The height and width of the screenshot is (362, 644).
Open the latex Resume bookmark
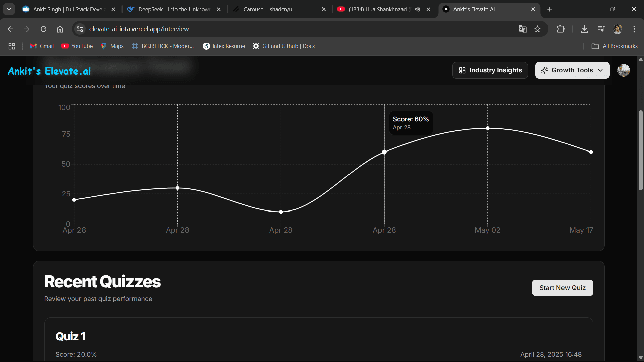(224, 46)
